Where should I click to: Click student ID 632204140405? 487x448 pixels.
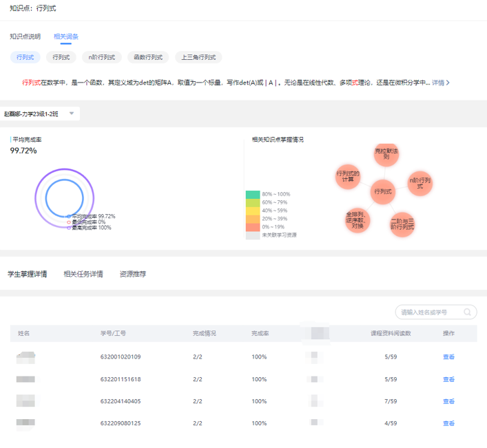(x=121, y=401)
